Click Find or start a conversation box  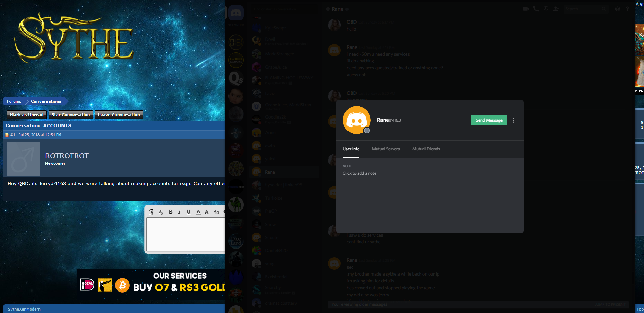click(285, 9)
